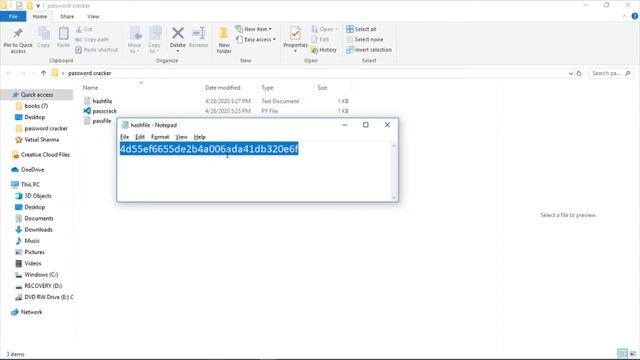Switch to large icons view layout
This screenshot has width=640, height=360.
633,353
